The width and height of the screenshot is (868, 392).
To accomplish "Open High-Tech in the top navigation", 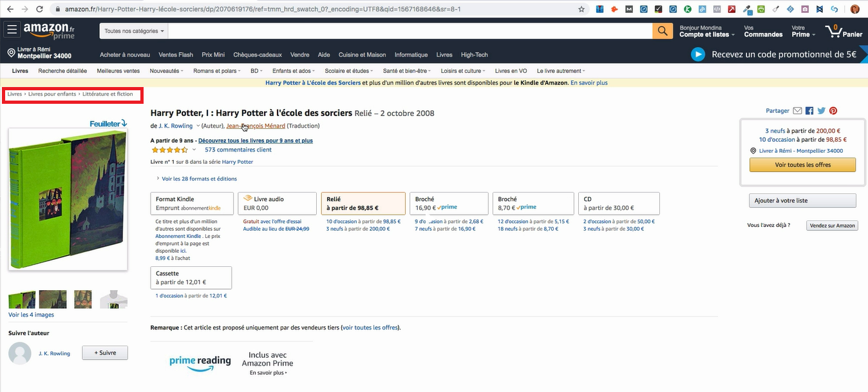I will pyautogui.click(x=475, y=55).
